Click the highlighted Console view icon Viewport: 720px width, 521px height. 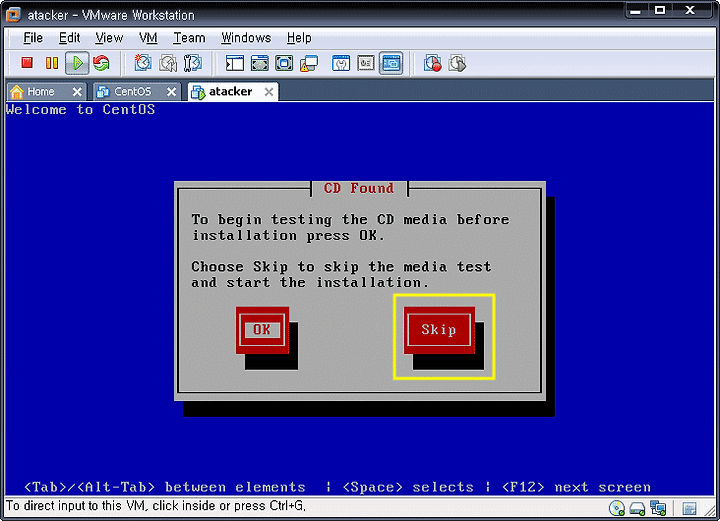coord(391,63)
